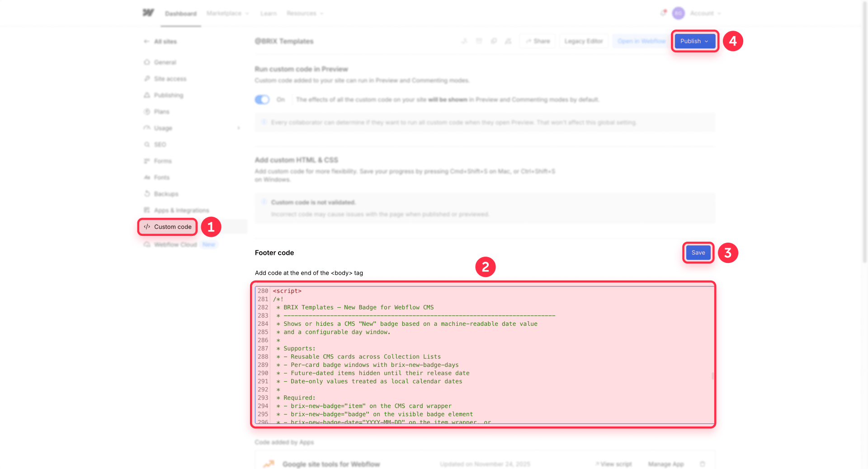The width and height of the screenshot is (868, 469).
Task: Click the General settings icon
Action: click(x=147, y=62)
